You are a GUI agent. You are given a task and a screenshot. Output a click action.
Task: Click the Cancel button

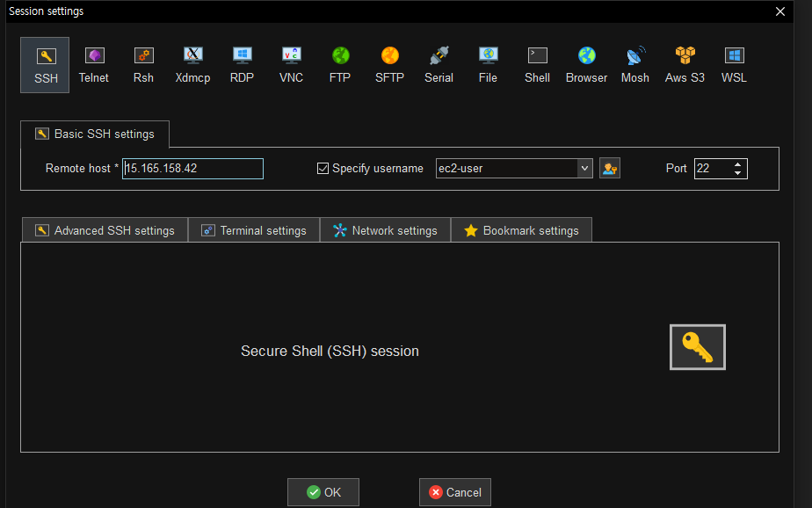[x=455, y=492]
